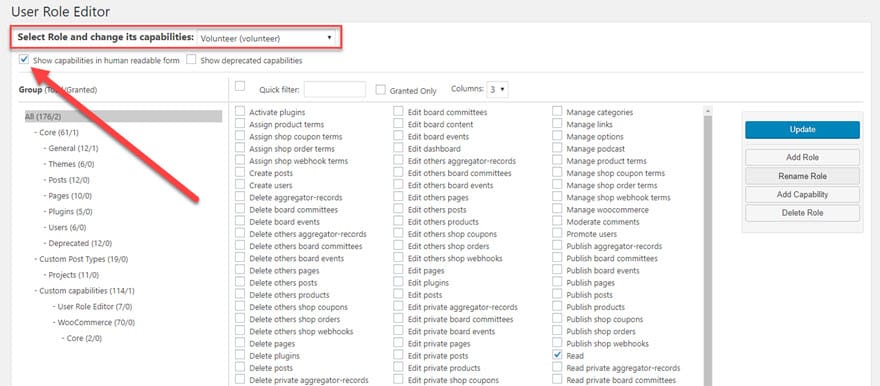Click the scrollbar up arrow of capabilities list

[x=708, y=111]
